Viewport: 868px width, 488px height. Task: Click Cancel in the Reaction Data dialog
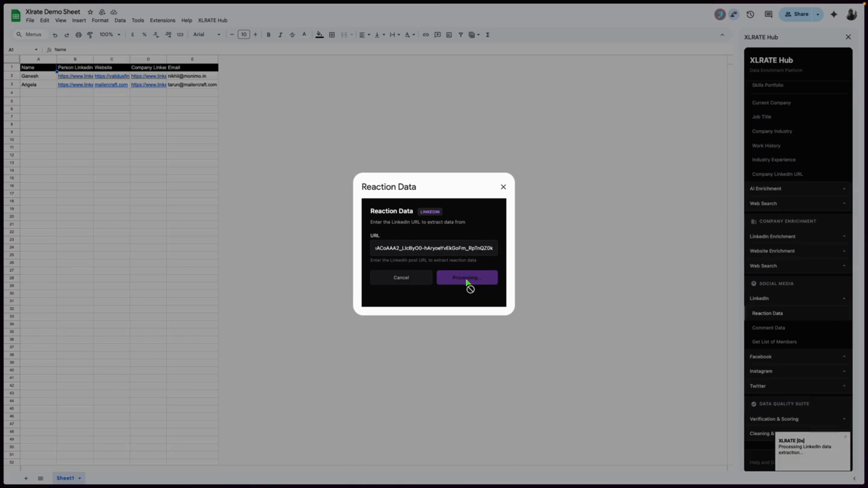coord(401,277)
